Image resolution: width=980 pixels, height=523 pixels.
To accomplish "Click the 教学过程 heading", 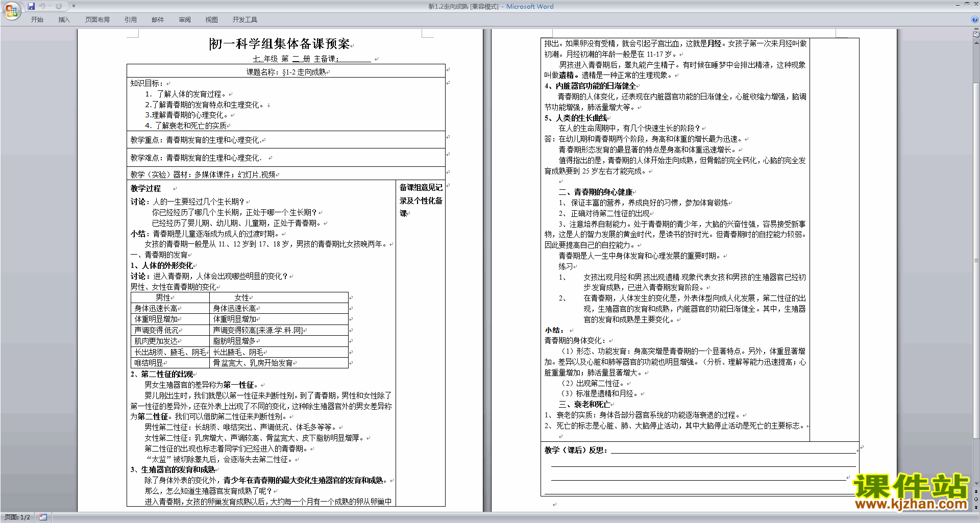I will coord(145,188).
